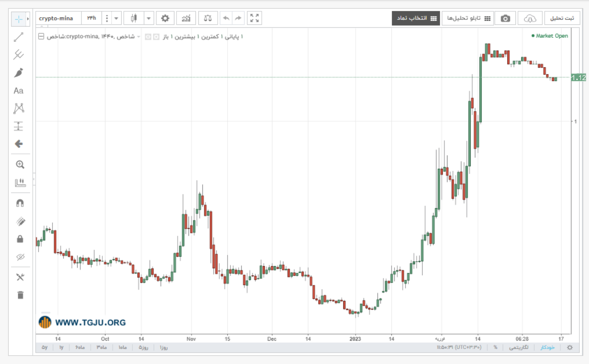Click the انتخاب نماد button

click(x=416, y=18)
